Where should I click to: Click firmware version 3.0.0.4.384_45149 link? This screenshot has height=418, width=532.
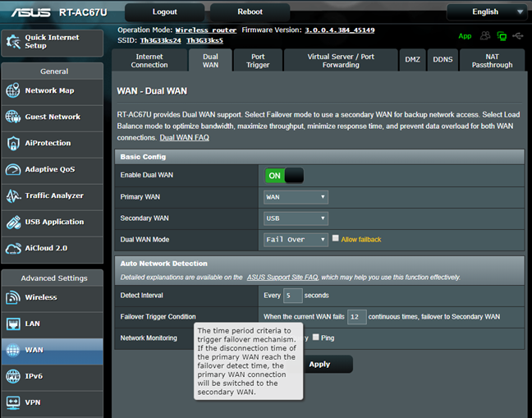tap(340, 30)
